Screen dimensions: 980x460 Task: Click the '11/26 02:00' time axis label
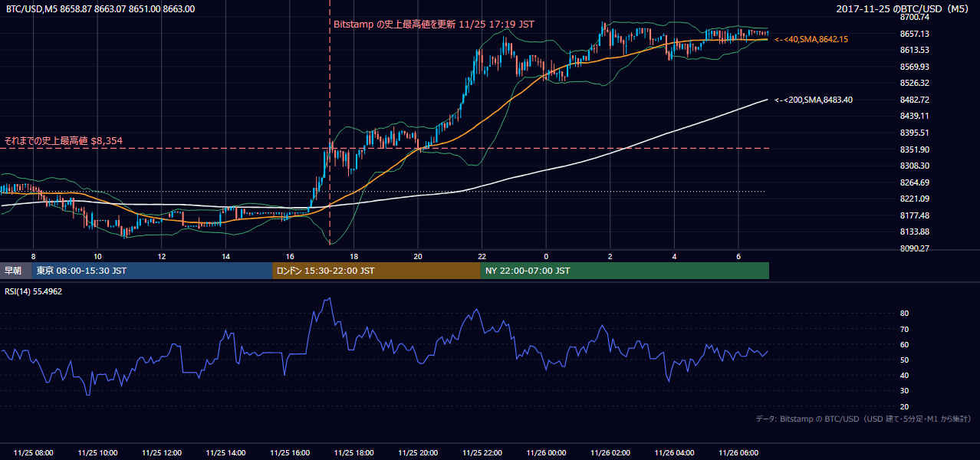[610, 453]
